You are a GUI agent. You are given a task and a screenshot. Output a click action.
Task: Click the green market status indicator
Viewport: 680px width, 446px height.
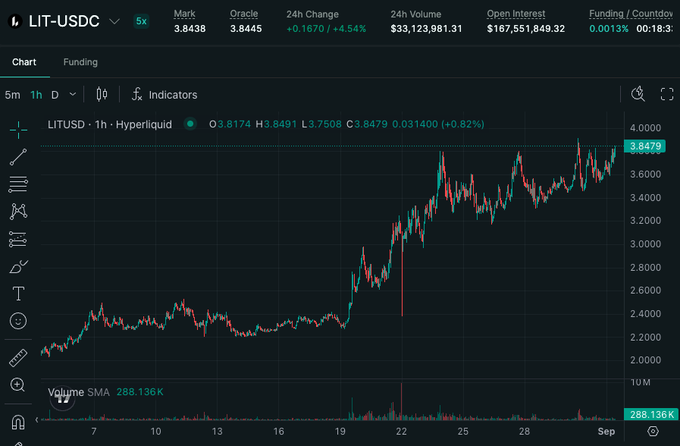click(x=190, y=124)
